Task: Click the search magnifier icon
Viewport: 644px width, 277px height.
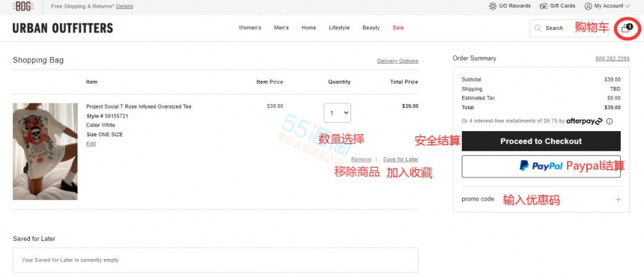Action: 538,28
